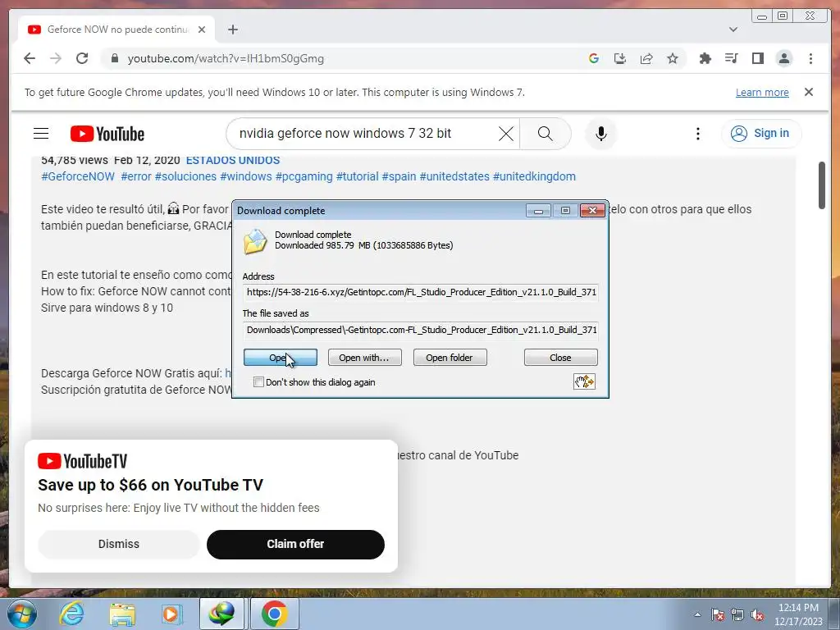
Task: Click the folder icon in download dialog
Action: coord(255,241)
